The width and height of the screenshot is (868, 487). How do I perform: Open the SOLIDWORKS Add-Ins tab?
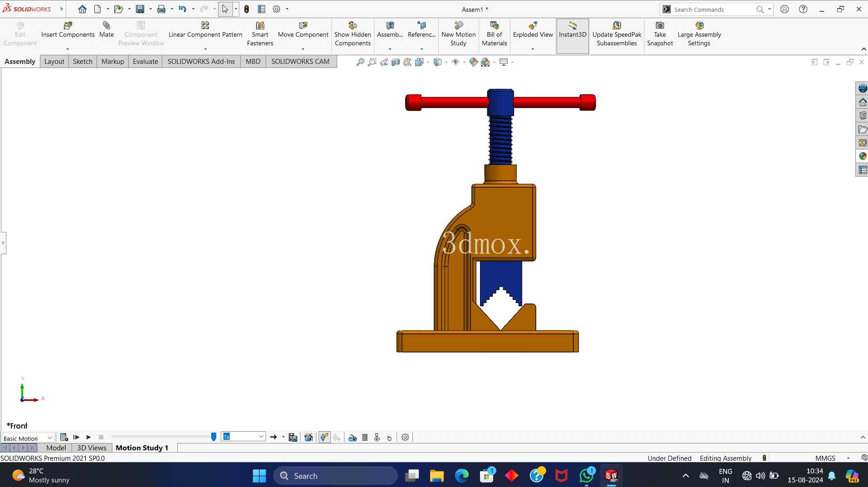click(201, 62)
